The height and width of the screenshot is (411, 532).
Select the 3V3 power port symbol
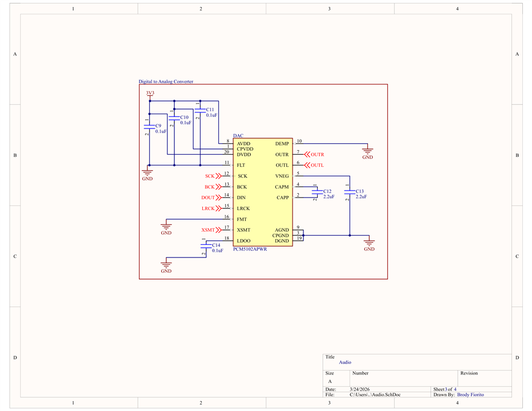[x=150, y=95]
